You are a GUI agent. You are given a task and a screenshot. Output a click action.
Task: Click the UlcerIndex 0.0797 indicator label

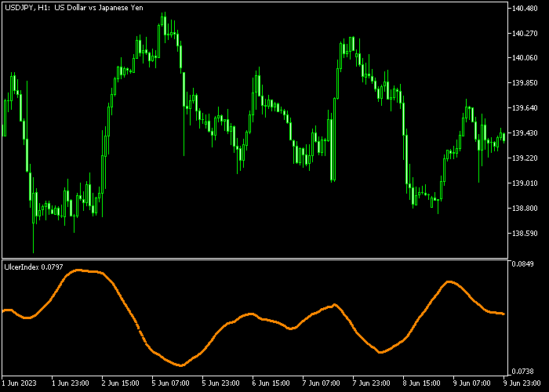34,267
